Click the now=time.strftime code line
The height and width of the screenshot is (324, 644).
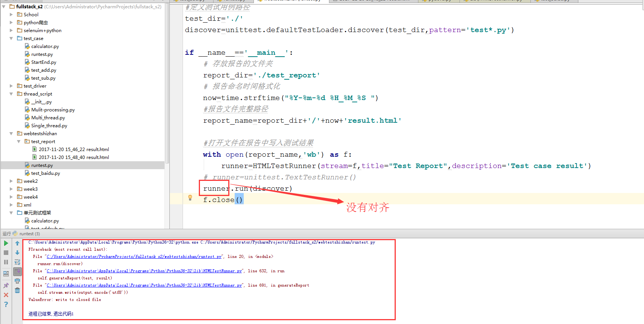click(x=290, y=98)
